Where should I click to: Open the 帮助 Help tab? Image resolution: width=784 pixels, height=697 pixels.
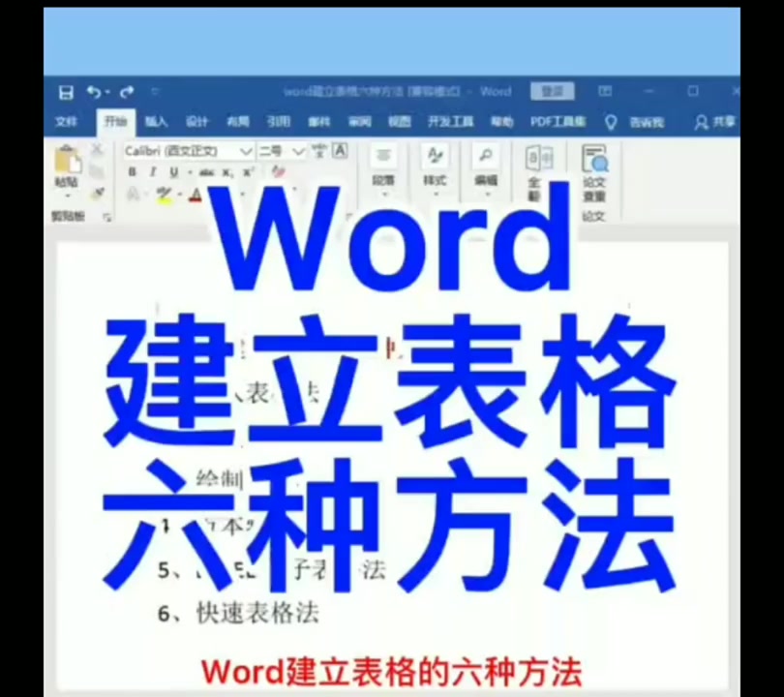(x=501, y=122)
